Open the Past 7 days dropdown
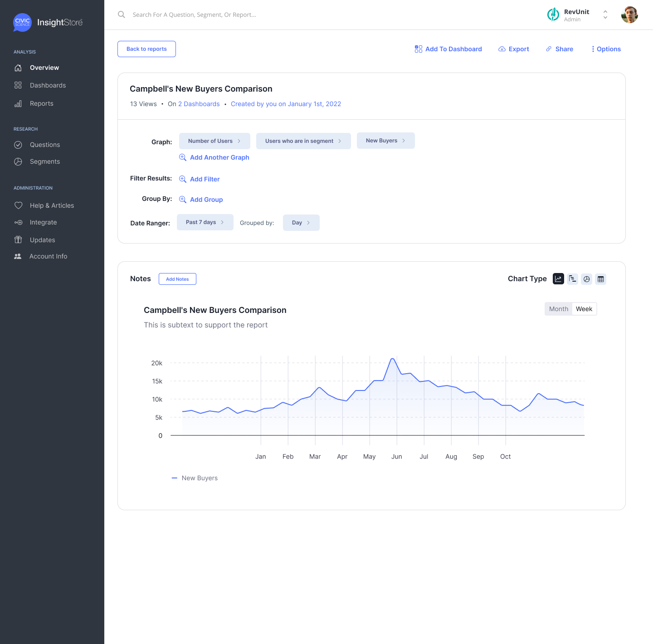 pos(205,222)
